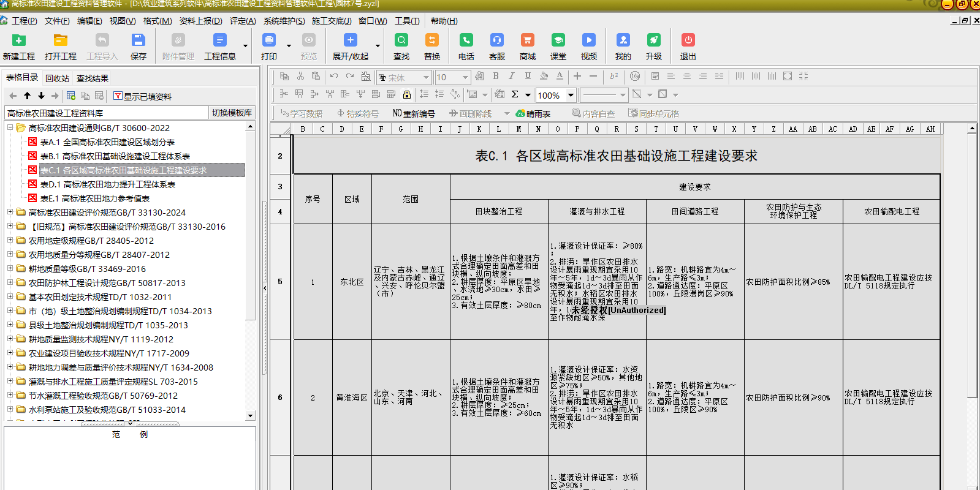Click the 切换模板库 button
The height and width of the screenshot is (490, 980).
(x=232, y=113)
